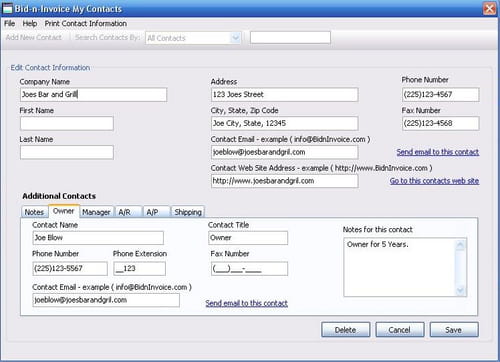Viewport: 500px width, 362px height.
Task: Click the Phone Extension field
Action: (139, 269)
